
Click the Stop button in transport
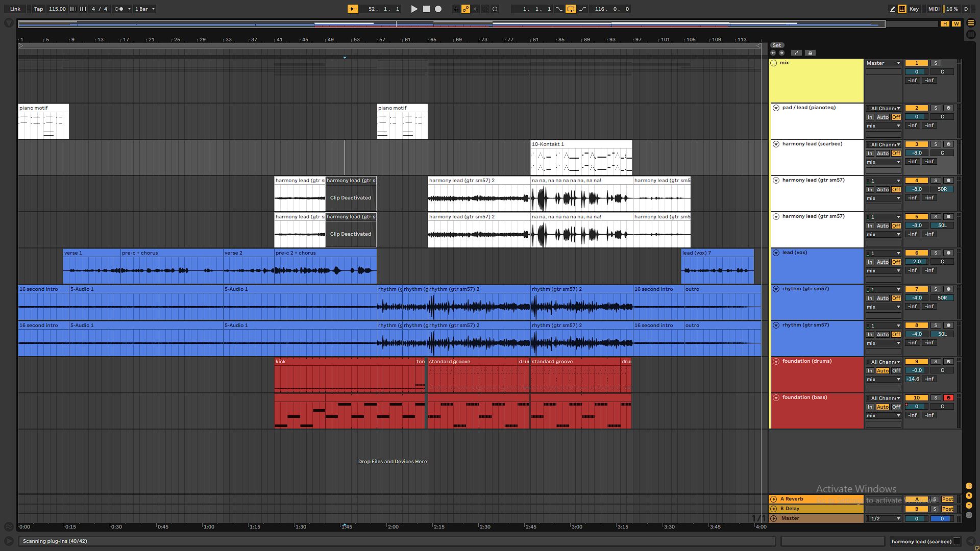pos(426,9)
